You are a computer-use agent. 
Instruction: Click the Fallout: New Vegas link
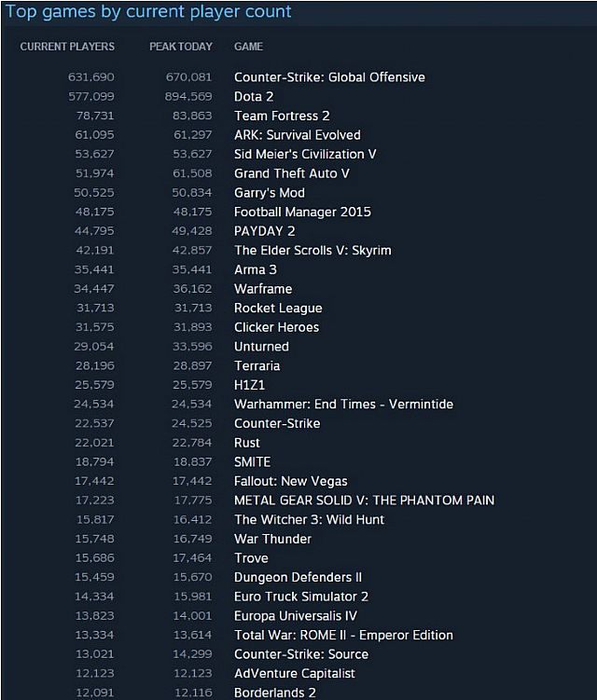pos(290,481)
